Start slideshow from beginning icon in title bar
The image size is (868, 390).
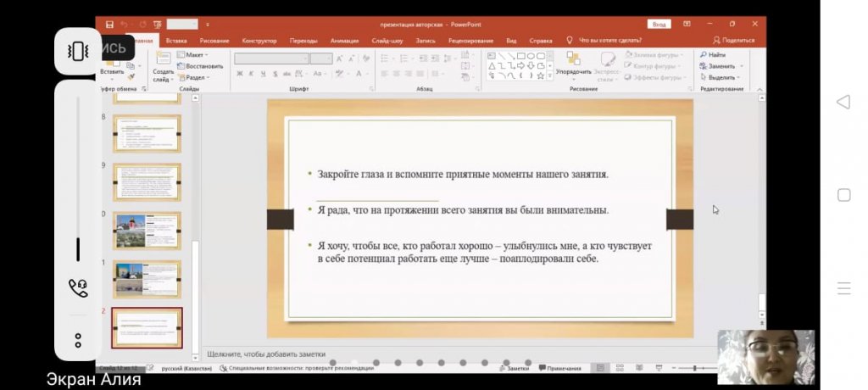[x=157, y=25]
